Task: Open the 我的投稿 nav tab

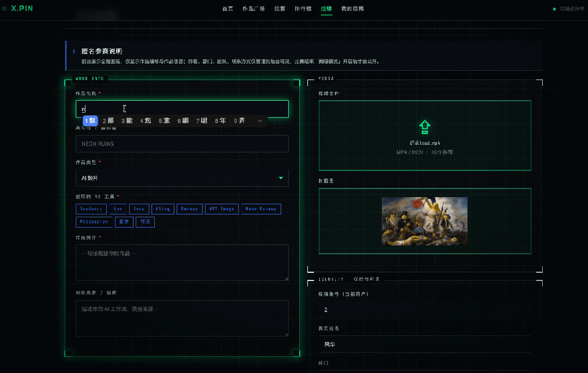Action: coord(353,9)
